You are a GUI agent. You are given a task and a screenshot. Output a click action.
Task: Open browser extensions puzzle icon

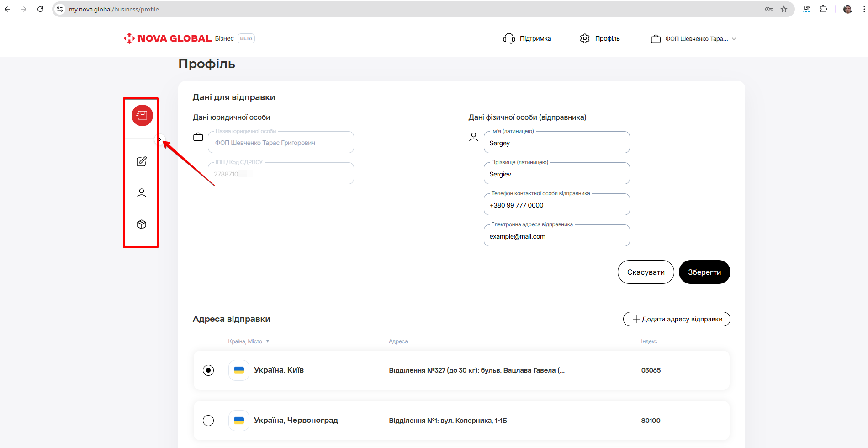point(823,9)
